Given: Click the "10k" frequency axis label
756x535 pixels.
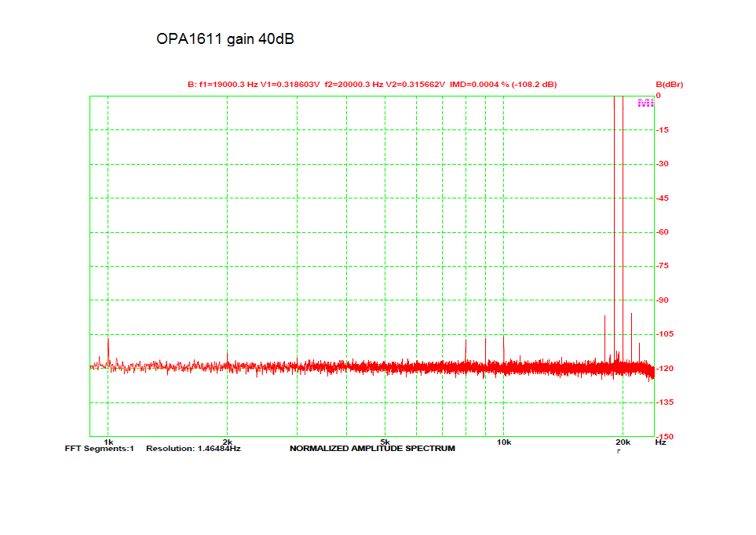Looking at the screenshot, I should coord(504,442).
